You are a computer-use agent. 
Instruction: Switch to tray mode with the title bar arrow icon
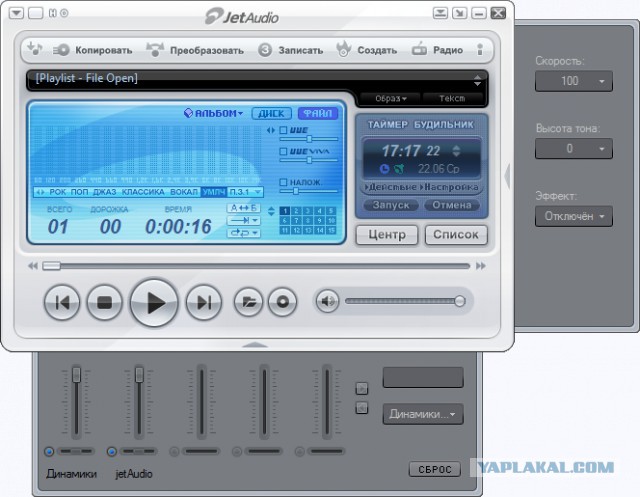(460, 13)
